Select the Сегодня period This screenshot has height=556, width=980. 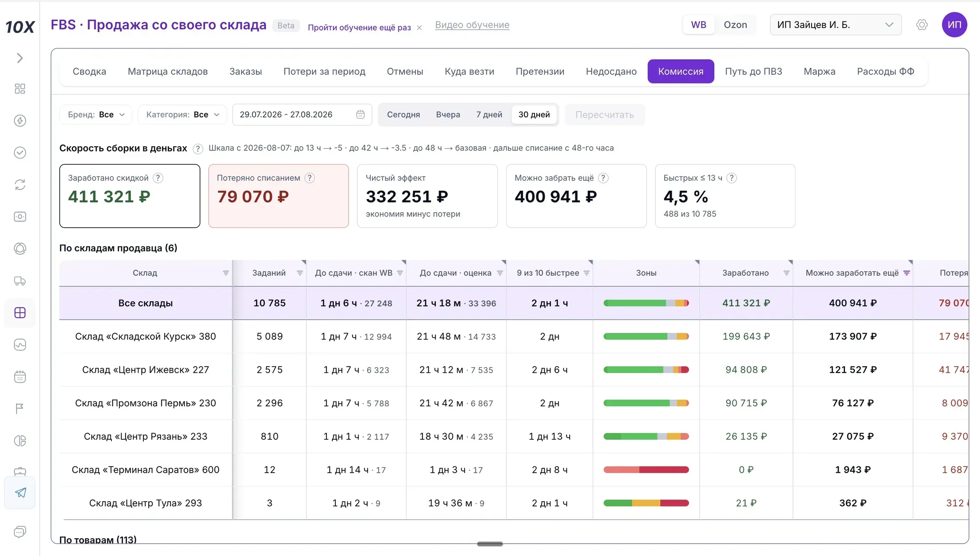click(403, 114)
